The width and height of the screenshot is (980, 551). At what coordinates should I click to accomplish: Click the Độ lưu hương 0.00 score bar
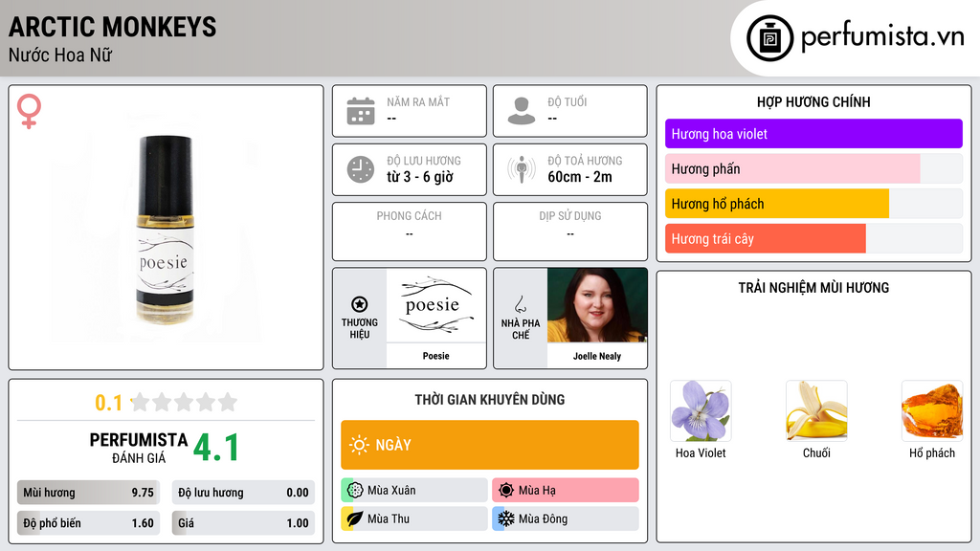tap(243, 493)
